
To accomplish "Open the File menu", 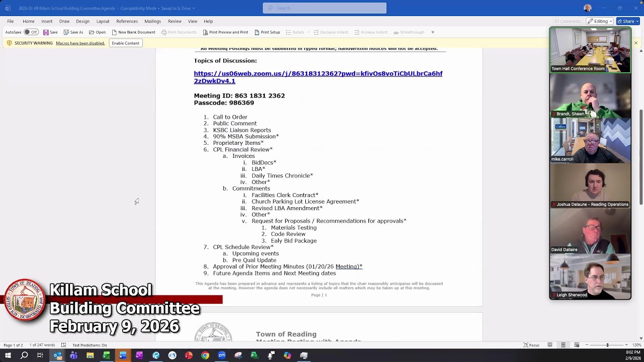I will tap(10, 21).
